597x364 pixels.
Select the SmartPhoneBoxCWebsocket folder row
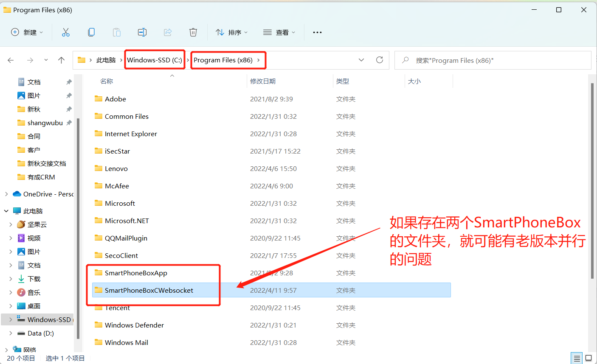[271, 290]
